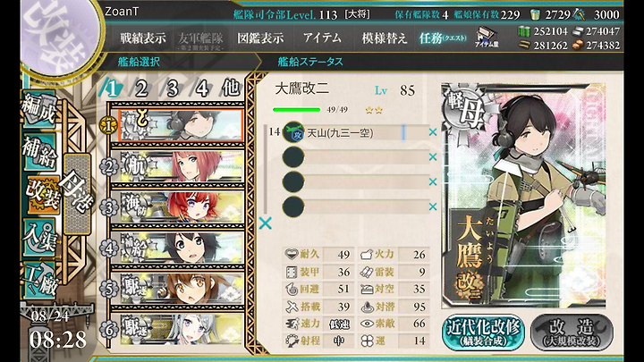Return to port via 母港 button
644x362 pixels.
coord(77,194)
